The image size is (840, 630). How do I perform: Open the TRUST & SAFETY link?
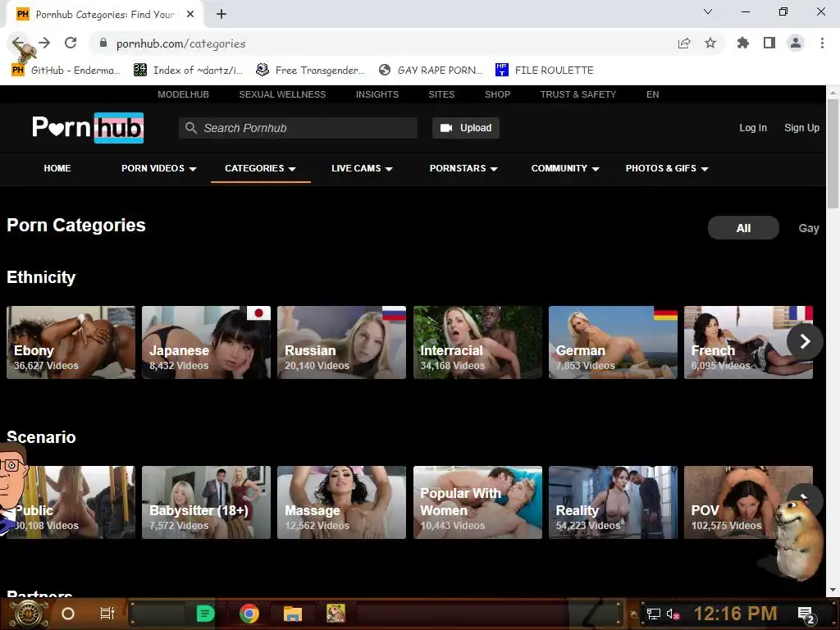click(x=578, y=94)
